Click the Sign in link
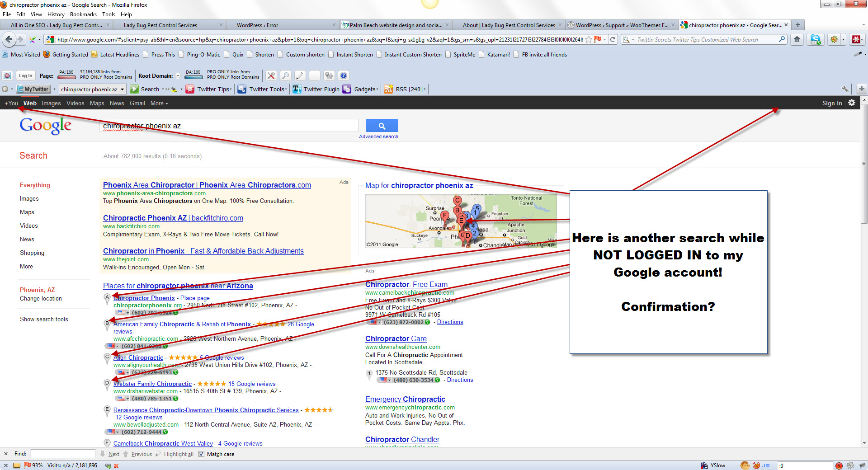Viewport: 868px width, 470px height. [x=832, y=103]
